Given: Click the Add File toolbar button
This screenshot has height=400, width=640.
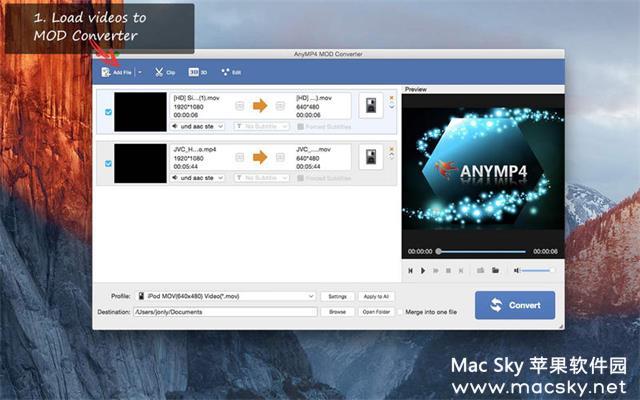Looking at the screenshot, I should point(116,72).
